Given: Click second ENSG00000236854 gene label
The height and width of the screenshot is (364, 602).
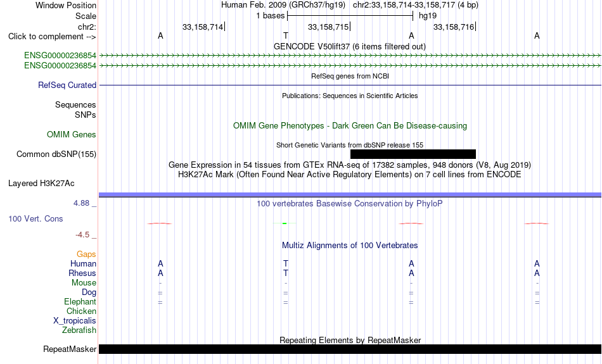Looking at the screenshot, I should coord(60,66).
